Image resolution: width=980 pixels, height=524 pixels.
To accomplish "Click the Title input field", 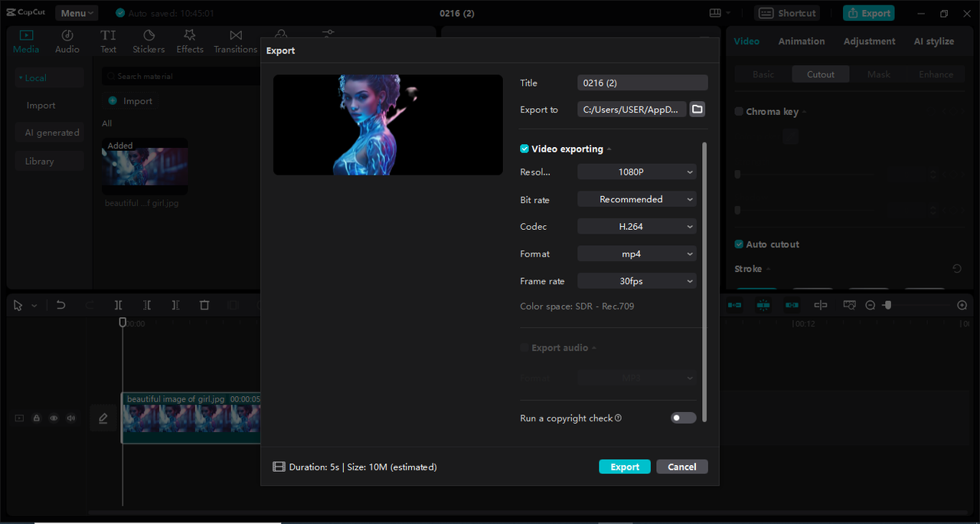I will point(642,83).
